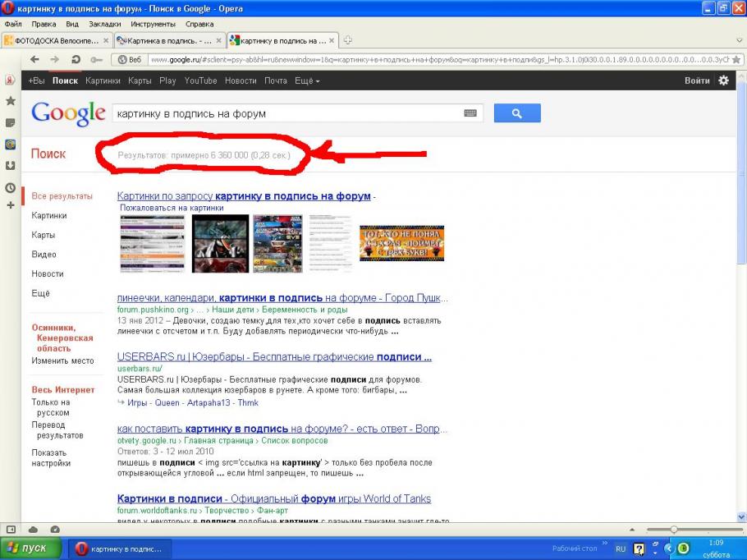Open Google settings gear icon
The image size is (747, 560).
723,80
